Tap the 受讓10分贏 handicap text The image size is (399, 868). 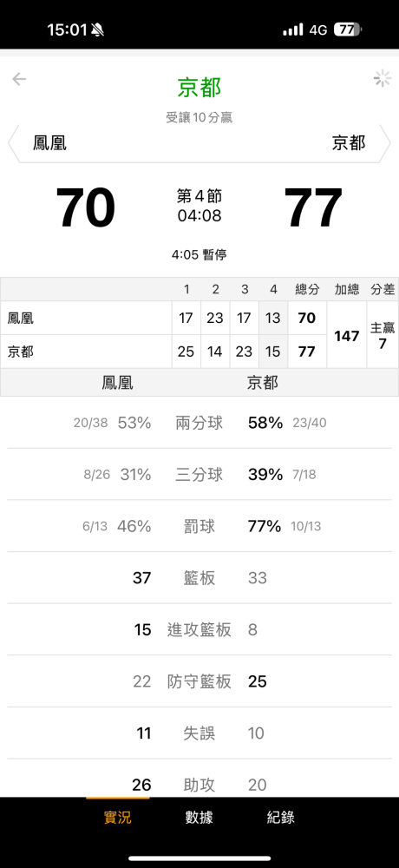[x=199, y=117]
